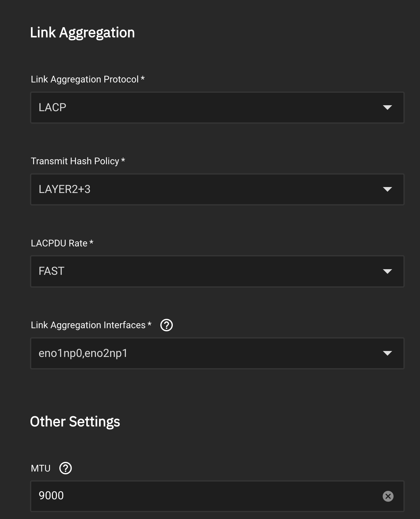The image size is (420, 519).
Task: Click the LACPDU Rate dropdown arrow
Action: pos(387,271)
